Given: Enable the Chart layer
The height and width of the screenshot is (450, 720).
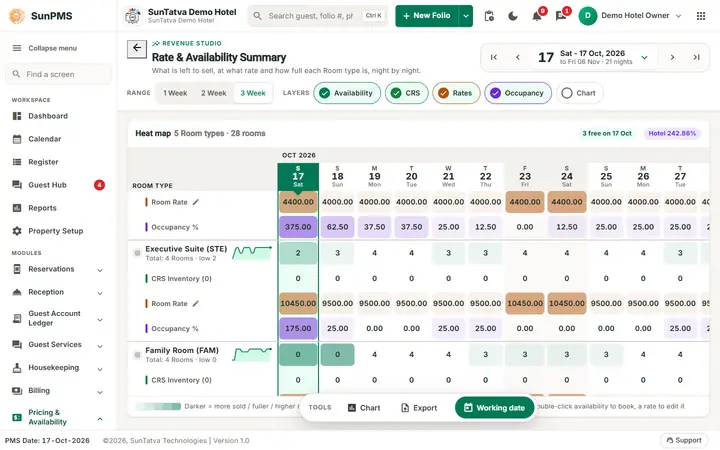Looking at the screenshot, I should [x=579, y=93].
